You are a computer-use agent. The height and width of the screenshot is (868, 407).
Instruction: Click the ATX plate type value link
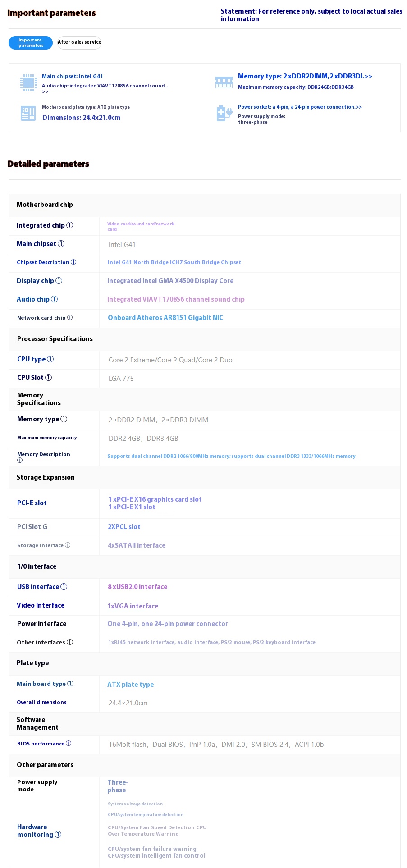pos(131,685)
